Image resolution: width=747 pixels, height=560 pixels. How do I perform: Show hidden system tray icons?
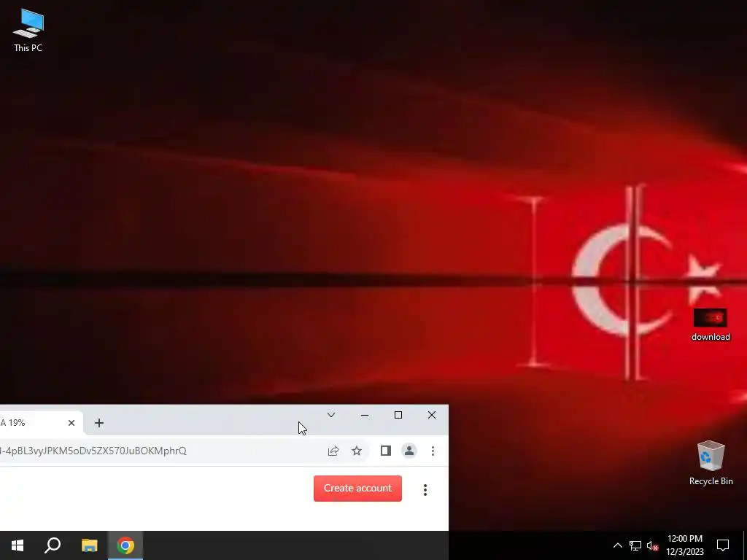point(617,545)
